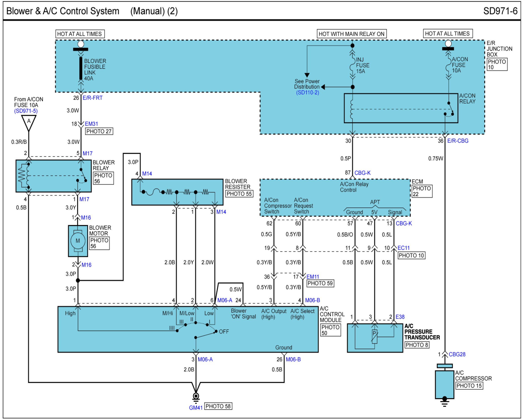Select the E/R-CBG connector label

[458, 141]
